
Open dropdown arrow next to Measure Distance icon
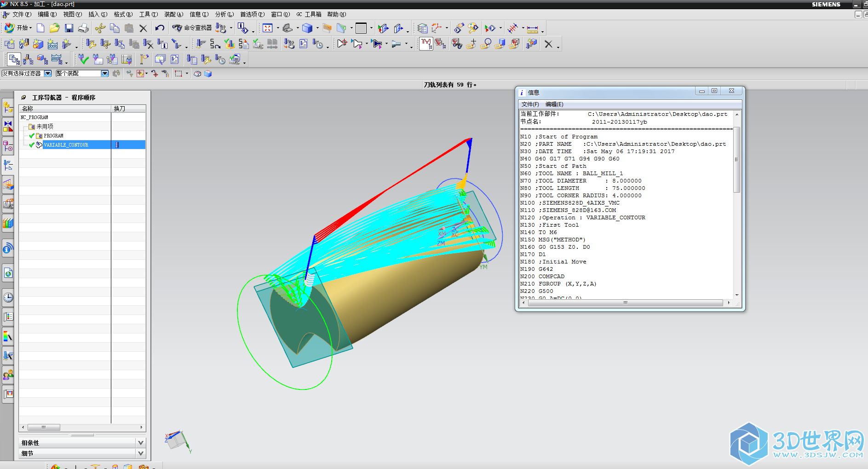(543, 31)
